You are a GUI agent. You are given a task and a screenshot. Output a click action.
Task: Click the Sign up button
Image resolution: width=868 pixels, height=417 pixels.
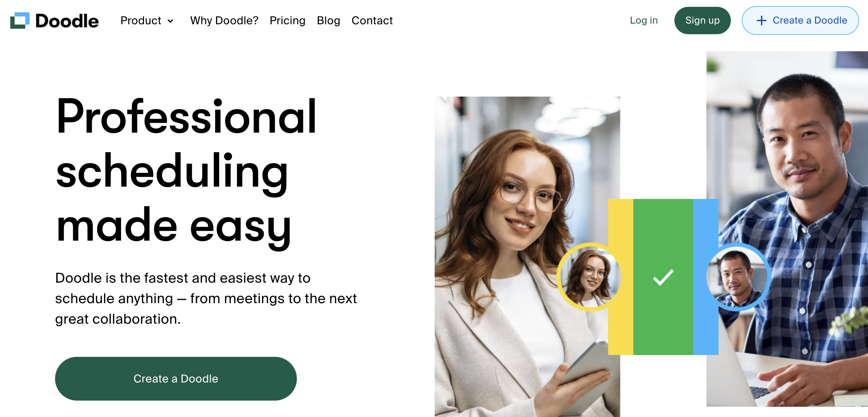coord(702,21)
